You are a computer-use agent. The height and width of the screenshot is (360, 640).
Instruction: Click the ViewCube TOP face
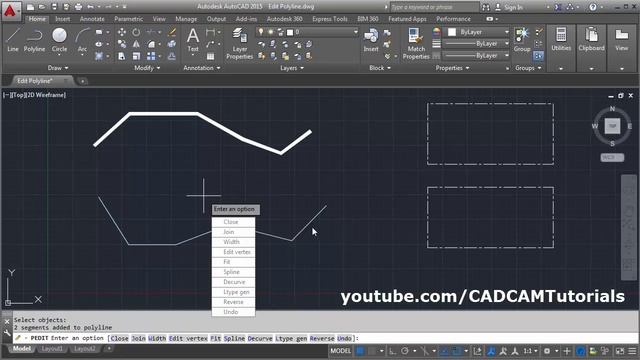point(612,126)
